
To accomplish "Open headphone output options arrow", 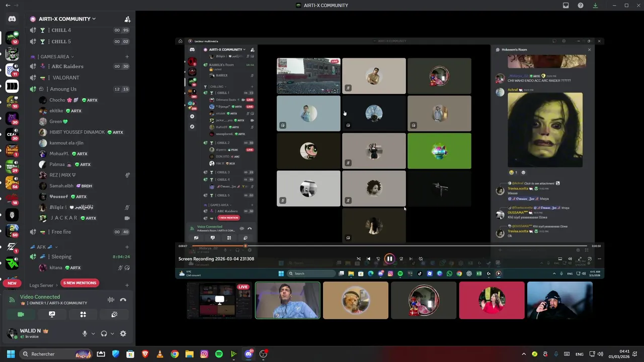I will tap(112, 333).
